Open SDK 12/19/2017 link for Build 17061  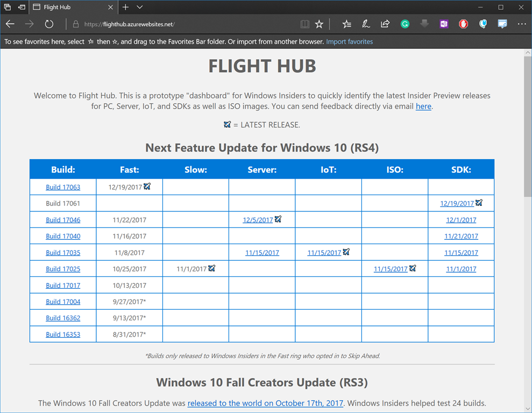click(457, 203)
